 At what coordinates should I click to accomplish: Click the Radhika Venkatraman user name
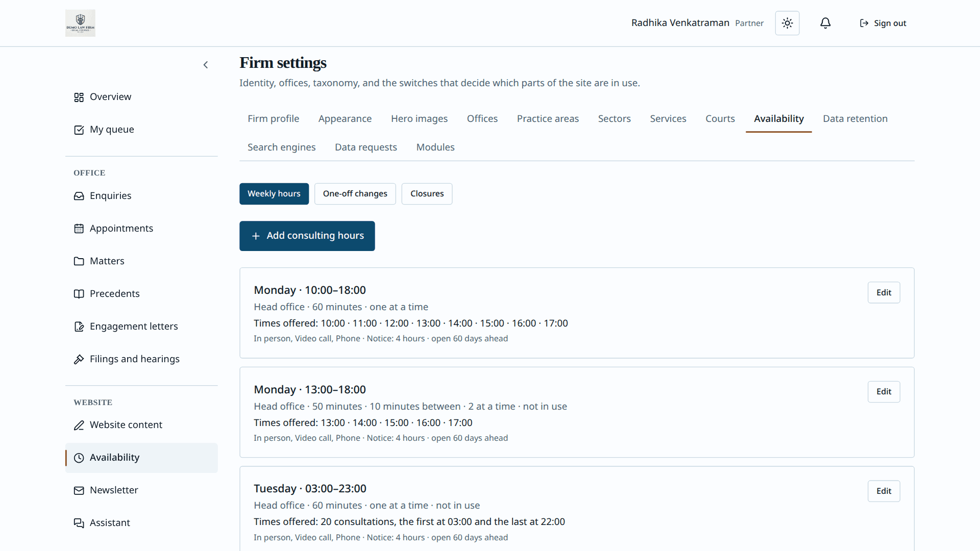[x=680, y=23]
